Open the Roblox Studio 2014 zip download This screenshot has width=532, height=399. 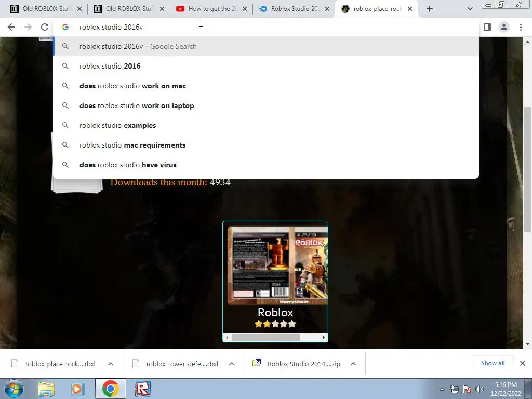click(296, 364)
